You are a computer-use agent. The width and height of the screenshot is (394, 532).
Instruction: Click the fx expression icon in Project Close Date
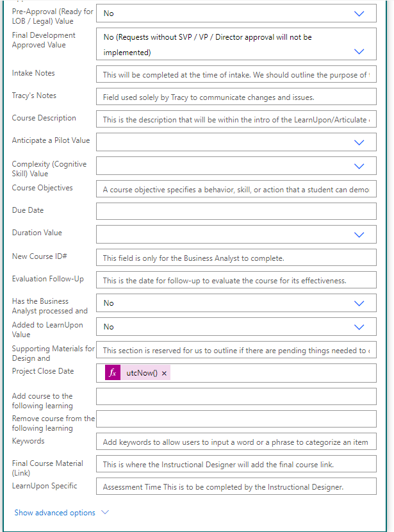pyautogui.click(x=113, y=373)
